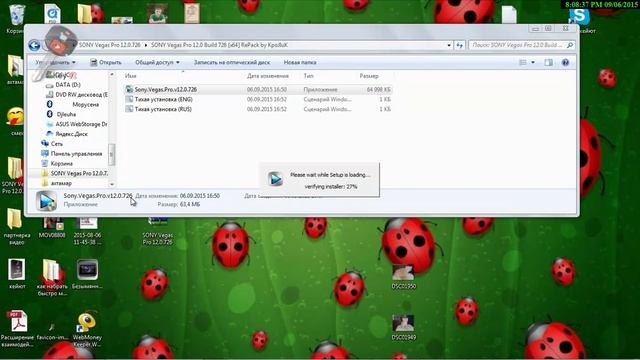
Task: Select WebMoney Keeper shortcut on desktop
Action: pyautogui.click(x=87, y=330)
